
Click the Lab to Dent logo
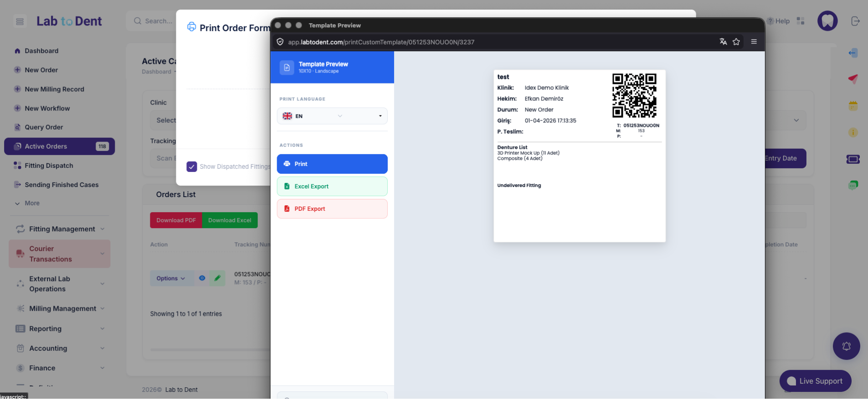(69, 21)
